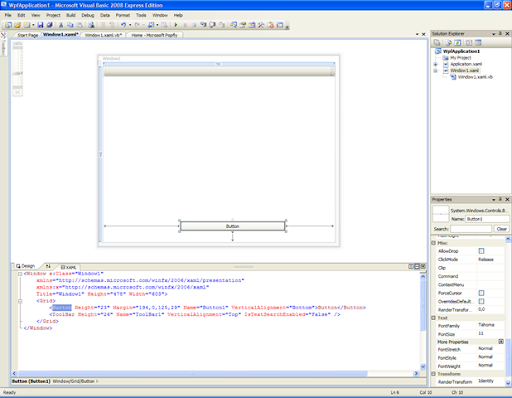The width and height of the screenshot is (512, 398).
Task: Click the Paste toolbar icon
Action: pyautogui.click(x=79, y=25)
